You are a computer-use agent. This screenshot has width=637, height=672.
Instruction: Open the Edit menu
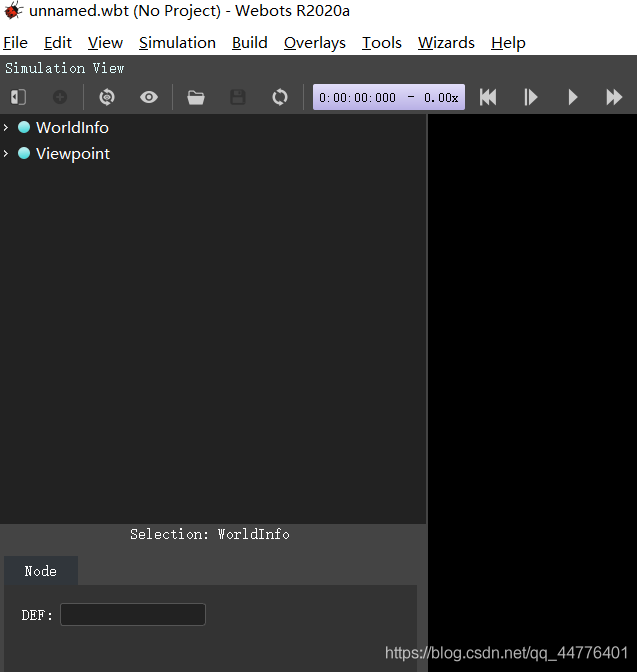(58, 43)
